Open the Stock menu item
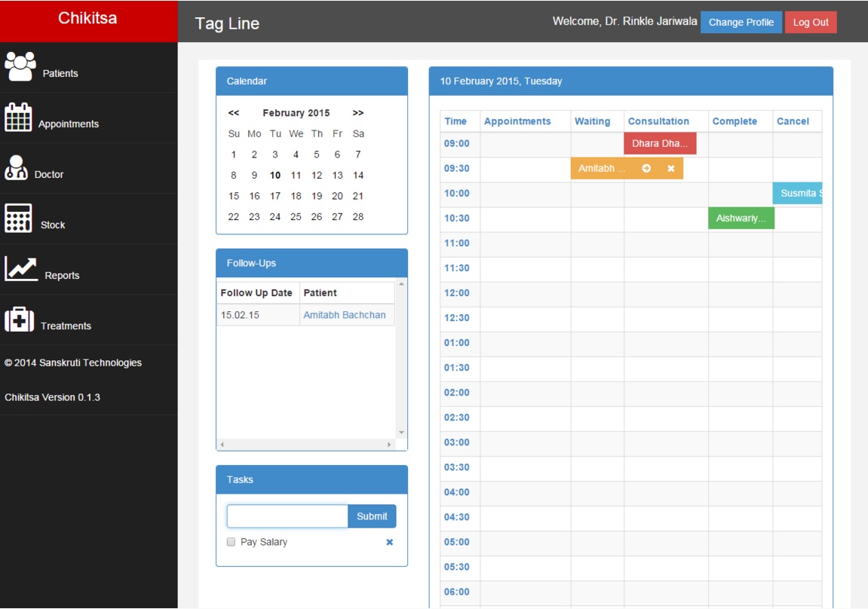Viewport: 868px width, 609px height. click(x=88, y=219)
